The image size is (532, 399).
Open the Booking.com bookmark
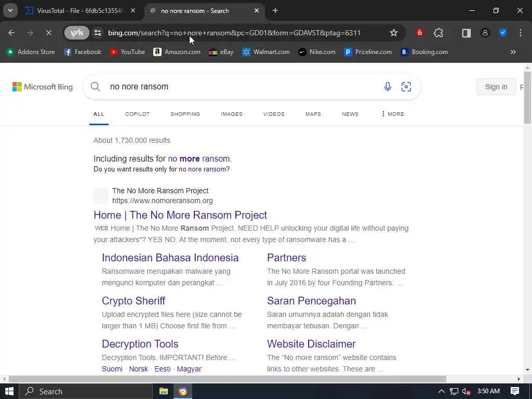[424, 52]
